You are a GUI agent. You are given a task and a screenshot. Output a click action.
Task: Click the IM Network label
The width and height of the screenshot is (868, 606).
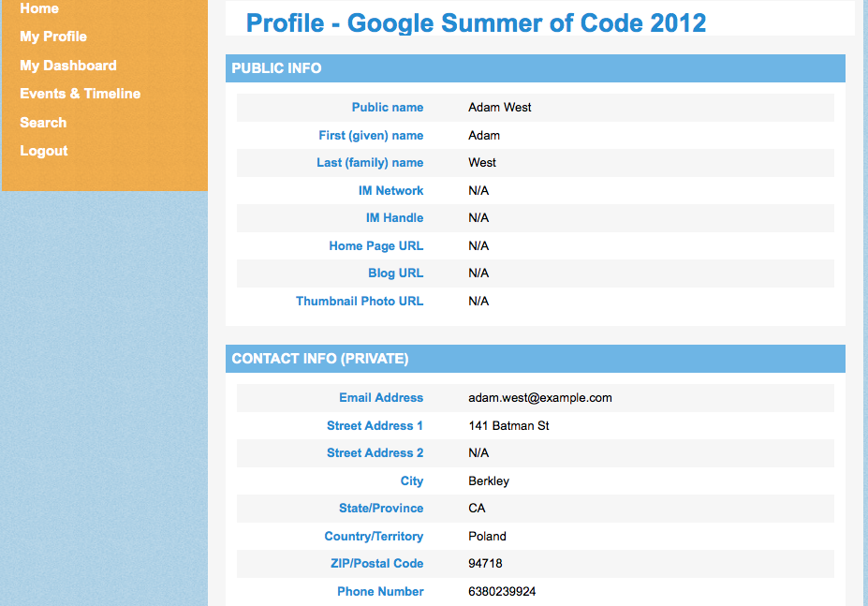coord(390,190)
